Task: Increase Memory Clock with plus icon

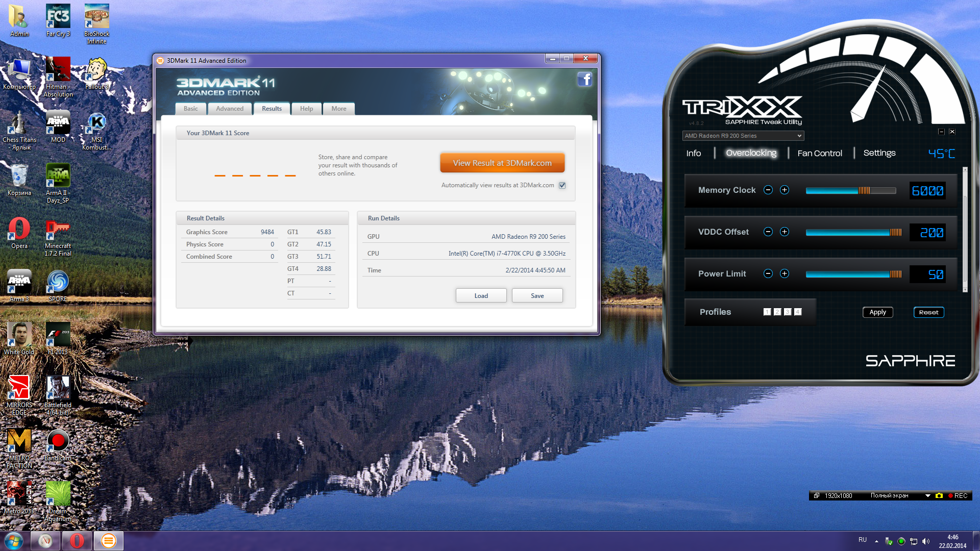Action: click(x=785, y=190)
